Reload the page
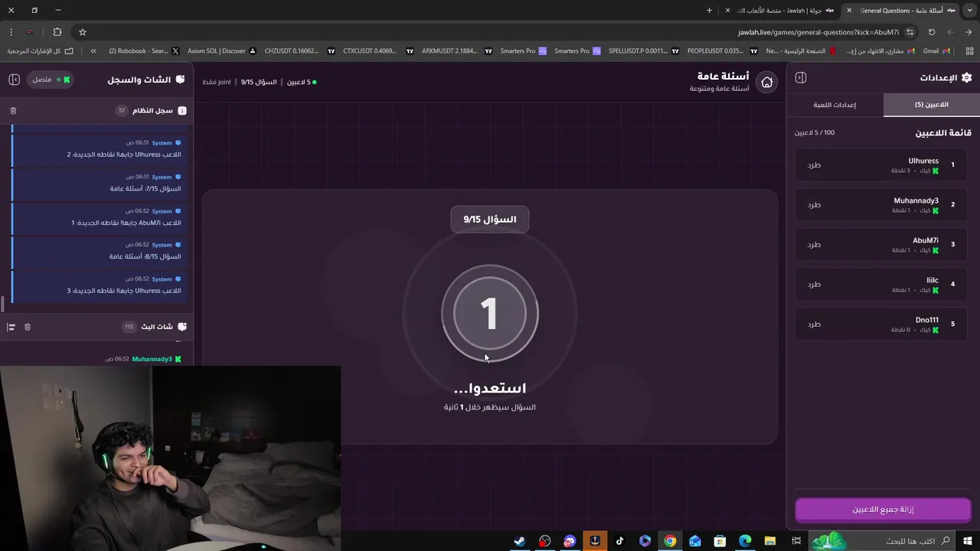 [x=932, y=32]
